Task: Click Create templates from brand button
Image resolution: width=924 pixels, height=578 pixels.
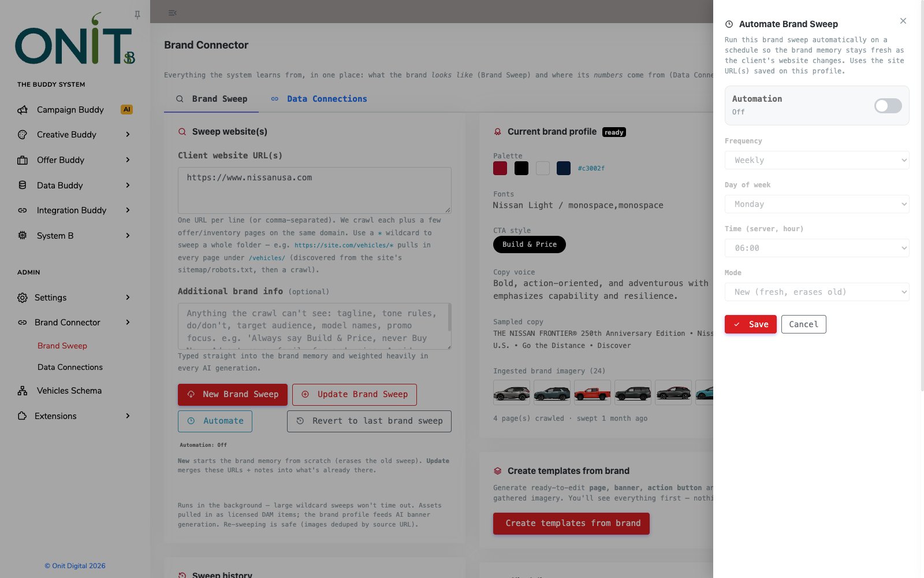Action: (x=571, y=524)
